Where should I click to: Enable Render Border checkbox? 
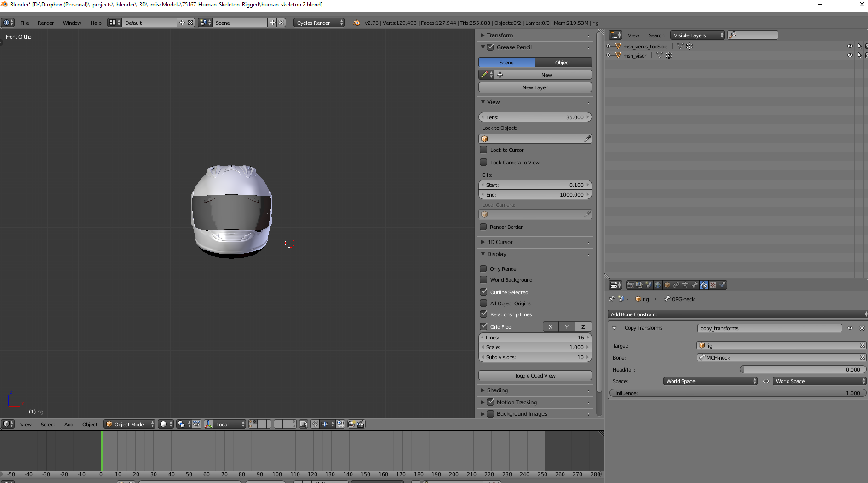(x=483, y=227)
